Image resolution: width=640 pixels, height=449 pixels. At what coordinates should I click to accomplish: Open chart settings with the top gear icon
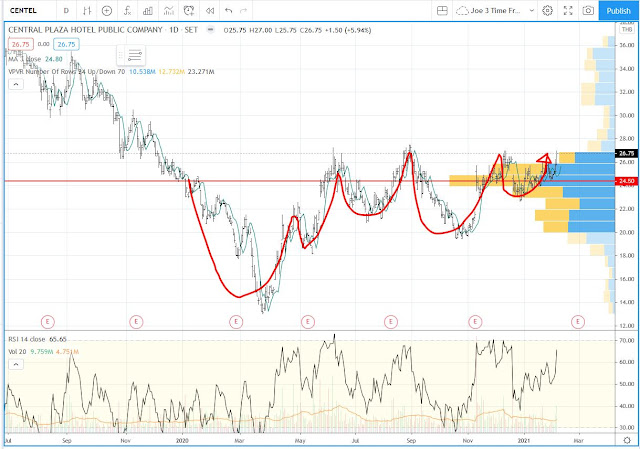(x=547, y=11)
